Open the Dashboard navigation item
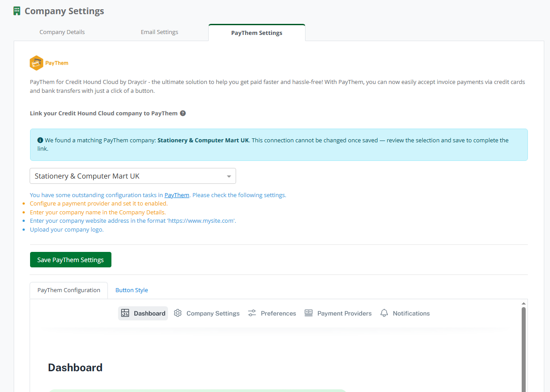 [x=143, y=313]
